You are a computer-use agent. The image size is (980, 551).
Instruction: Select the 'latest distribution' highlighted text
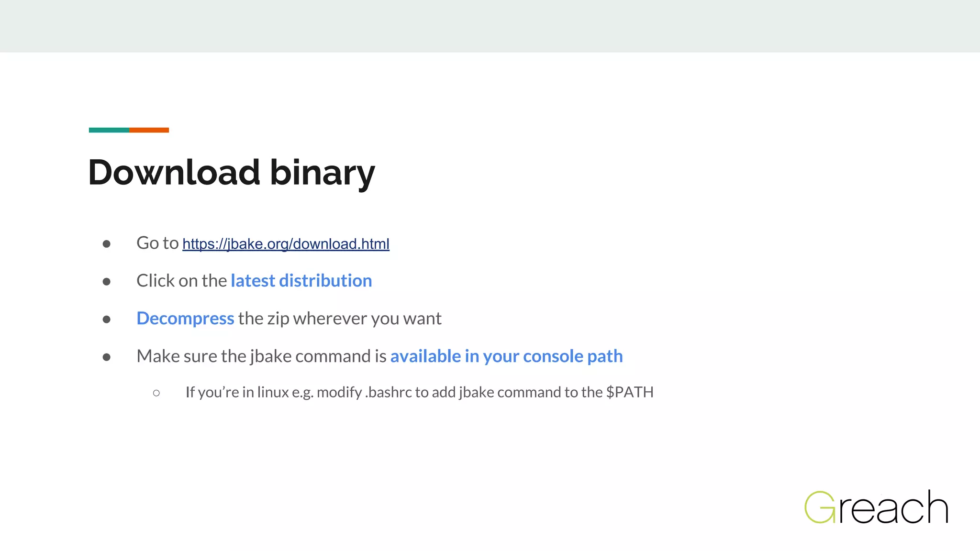pos(301,281)
